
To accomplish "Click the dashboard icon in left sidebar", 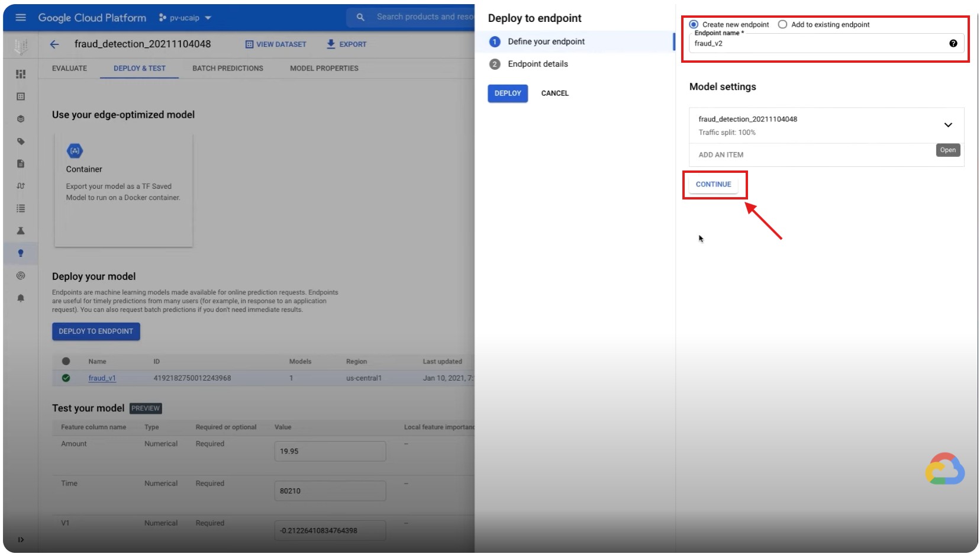I will [x=21, y=74].
